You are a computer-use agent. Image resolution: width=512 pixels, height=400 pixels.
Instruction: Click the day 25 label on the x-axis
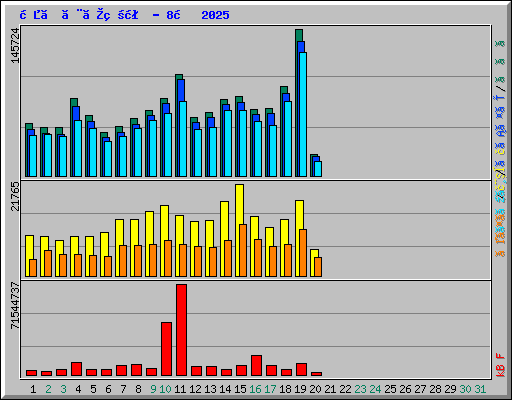390,389
